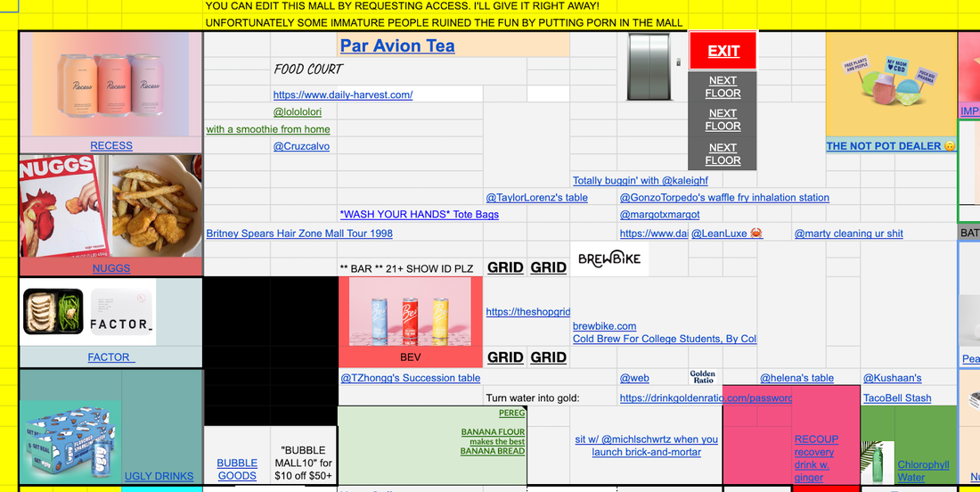This screenshot has height=492, width=980.
Task: Open the UGLY DRINKS link
Action: point(159,476)
